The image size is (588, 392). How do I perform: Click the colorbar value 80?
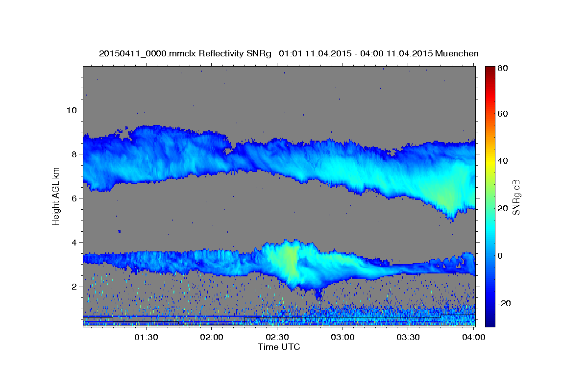coord(502,69)
